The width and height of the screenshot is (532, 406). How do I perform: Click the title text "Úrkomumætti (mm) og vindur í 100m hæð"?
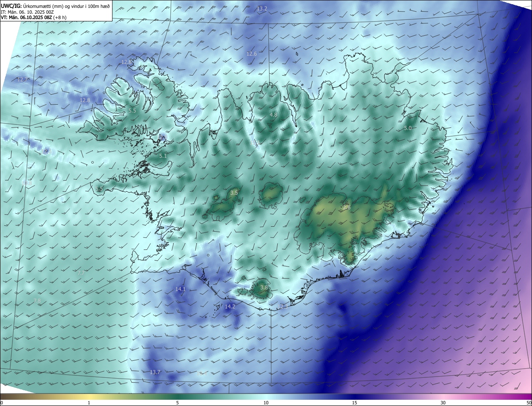(67, 6)
